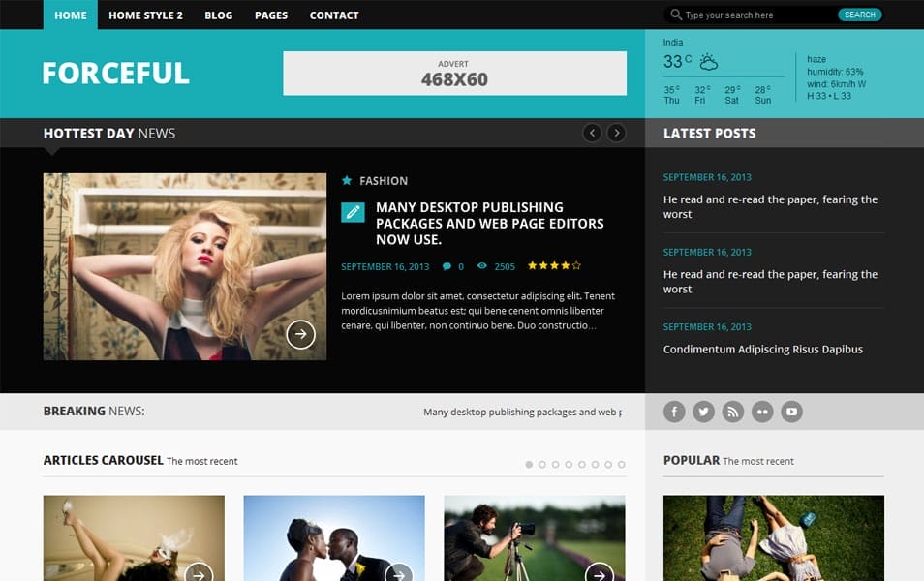This screenshot has width=924, height=581.
Task: Click the previous arrow in Hottest Day News
Action: pos(592,133)
